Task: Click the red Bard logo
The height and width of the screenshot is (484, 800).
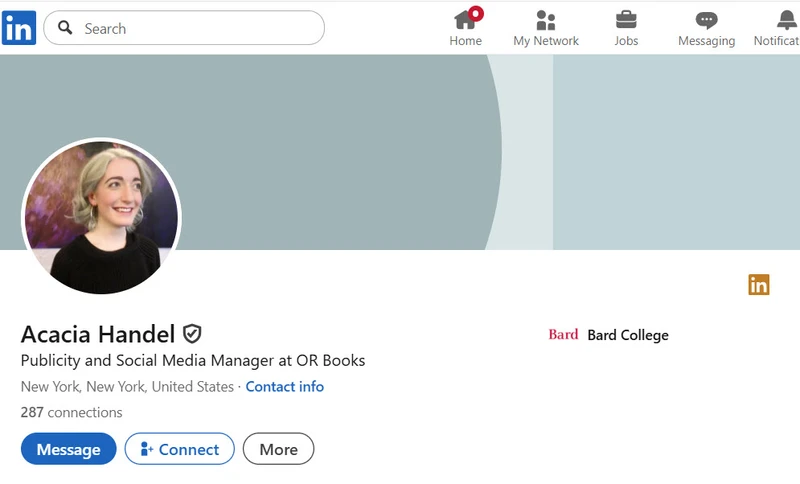Action: pos(563,335)
